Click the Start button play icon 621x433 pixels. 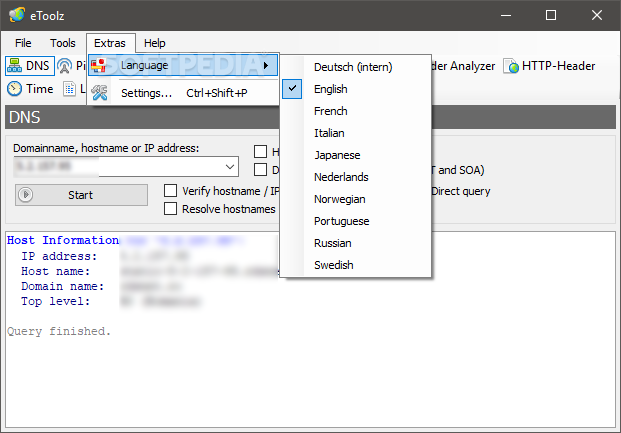(x=26, y=195)
